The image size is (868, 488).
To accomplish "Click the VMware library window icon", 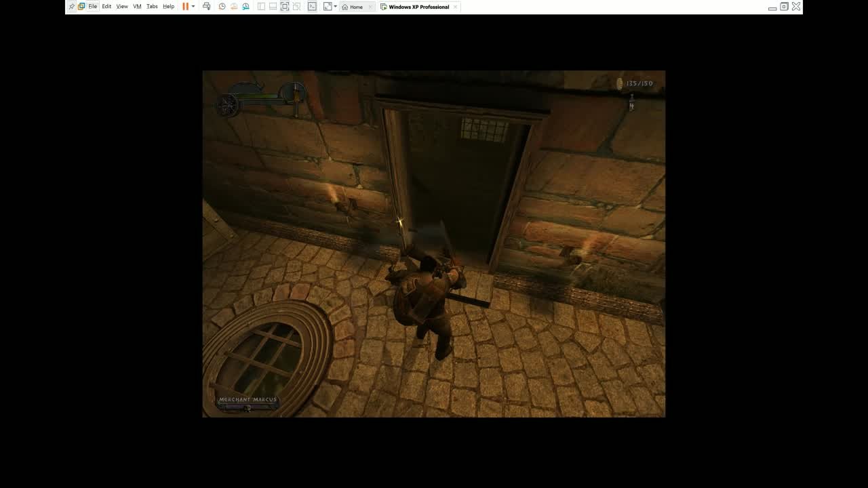I will tap(81, 7).
